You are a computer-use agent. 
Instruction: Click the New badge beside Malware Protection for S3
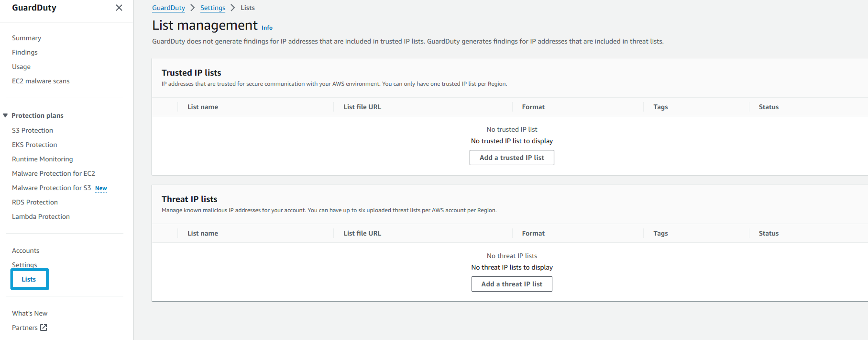101,188
